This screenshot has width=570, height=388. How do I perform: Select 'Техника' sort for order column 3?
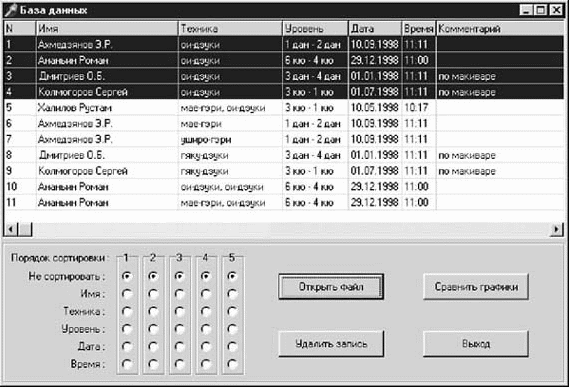pos(180,312)
